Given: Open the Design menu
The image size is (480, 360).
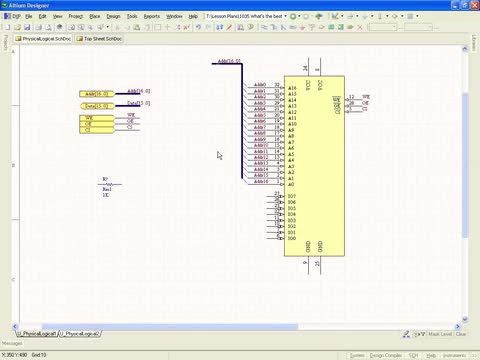Looking at the screenshot, I should click(113, 16).
